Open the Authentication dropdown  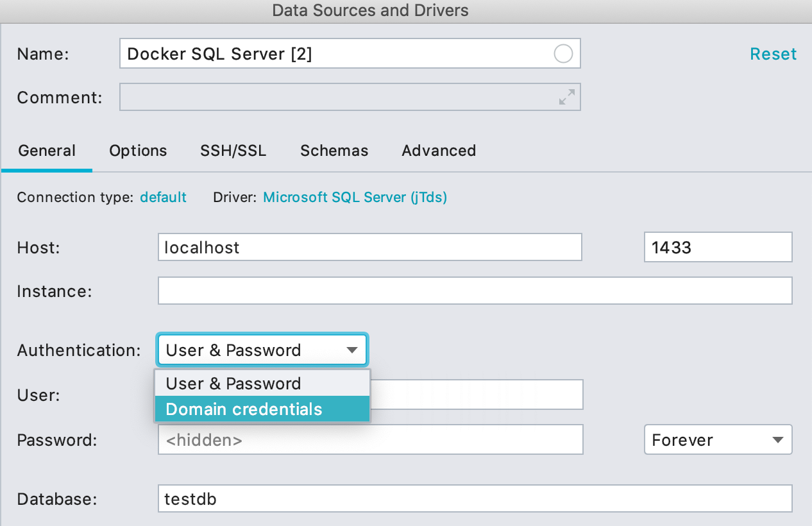click(x=262, y=350)
